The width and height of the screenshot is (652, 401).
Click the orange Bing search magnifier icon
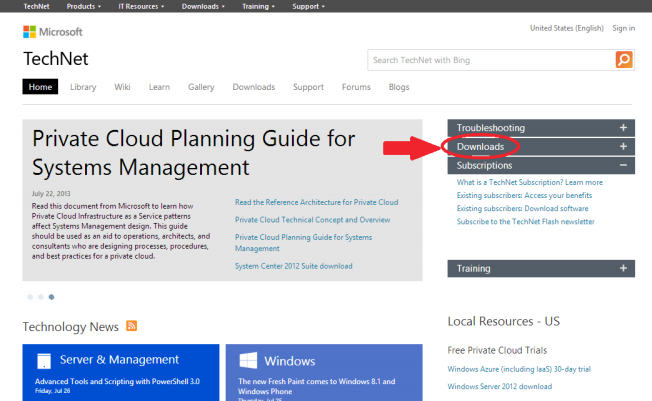(623, 60)
